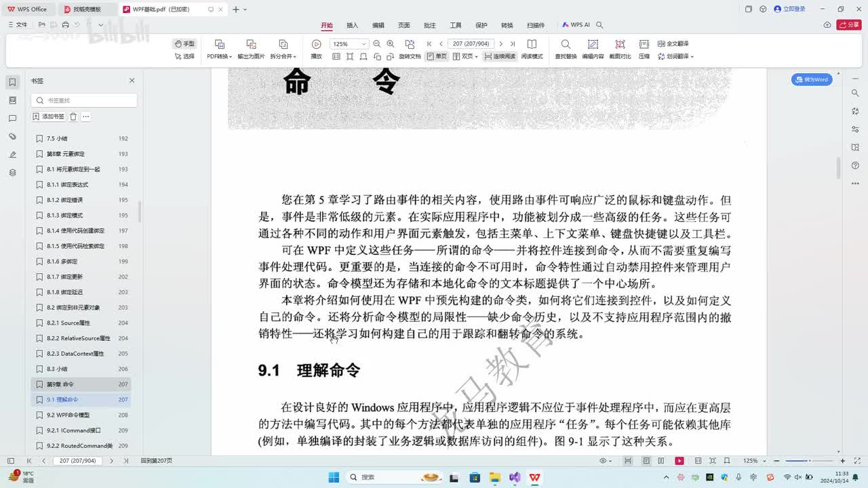Viewport: 868px width, 488px height.
Task: Open bookmark 8.2.1 Source属性
Action: (x=81, y=323)
